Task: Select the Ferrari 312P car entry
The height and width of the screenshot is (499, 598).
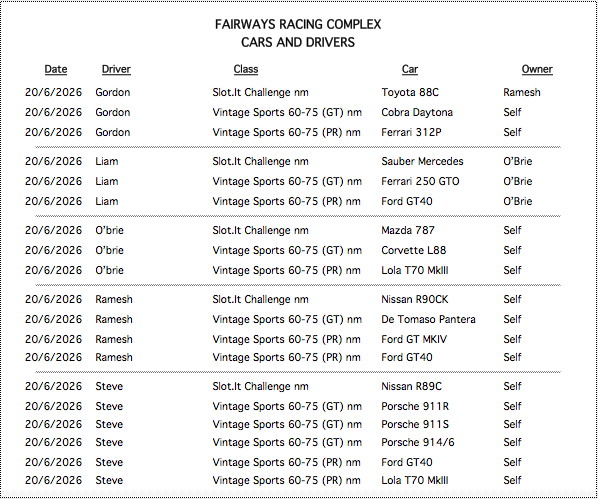Action: click(x=411, y=132)
